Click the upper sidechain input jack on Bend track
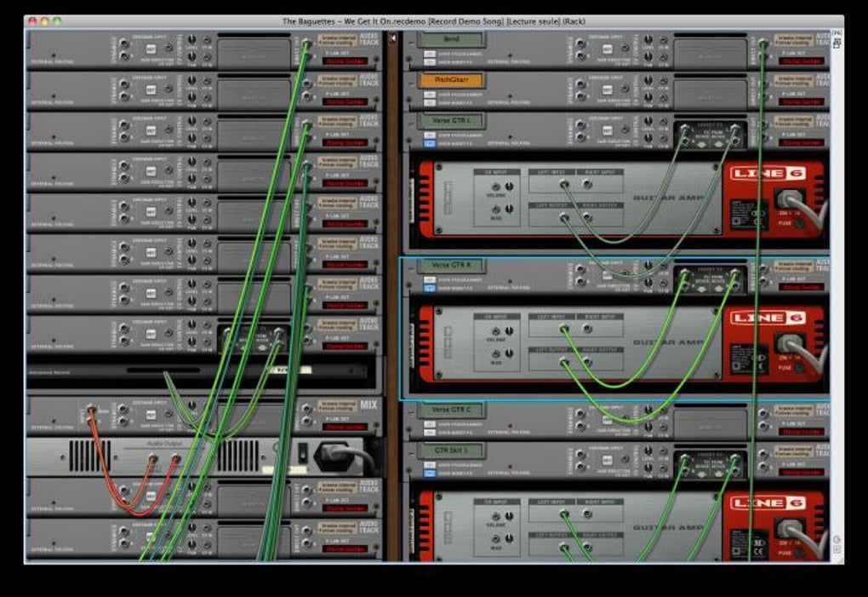 click(580, 43)
